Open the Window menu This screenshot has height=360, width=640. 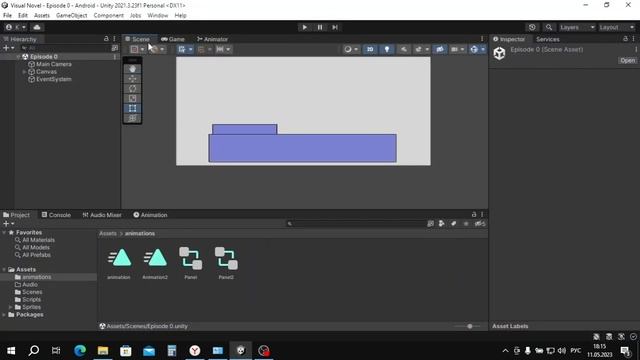click(158, 16)
